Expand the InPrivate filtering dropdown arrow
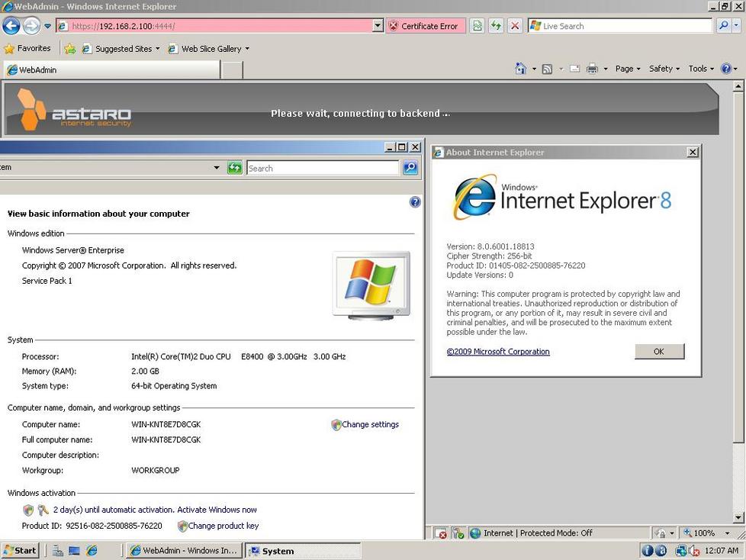Image resolution: width=746 pixels, height=560 pixels. (x=672, y=533)
